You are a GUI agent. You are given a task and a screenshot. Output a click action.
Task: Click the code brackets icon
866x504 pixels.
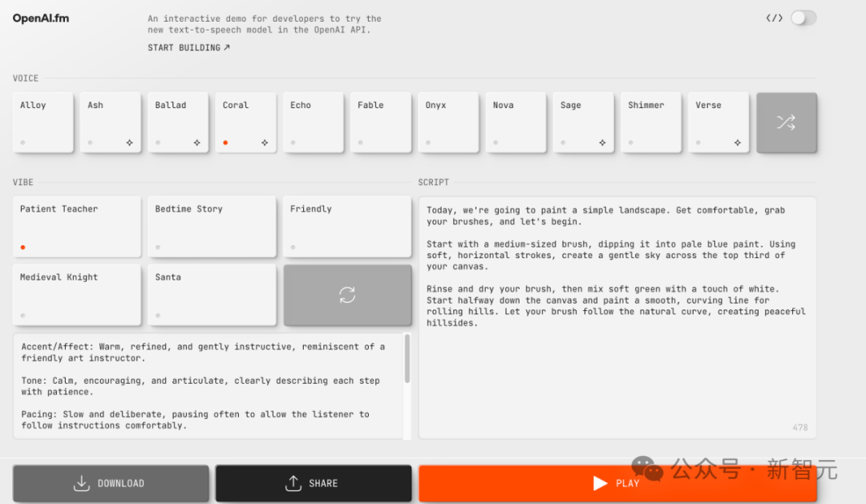775,18
